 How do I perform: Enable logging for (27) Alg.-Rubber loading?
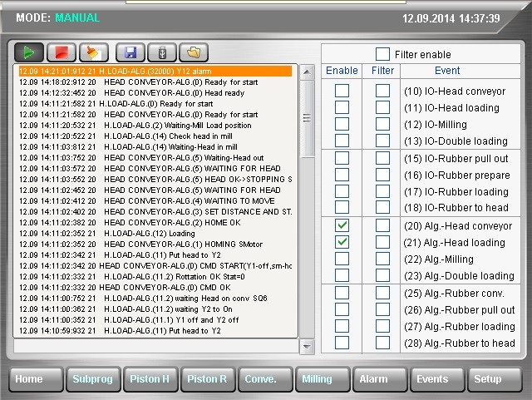coord(342,326)
